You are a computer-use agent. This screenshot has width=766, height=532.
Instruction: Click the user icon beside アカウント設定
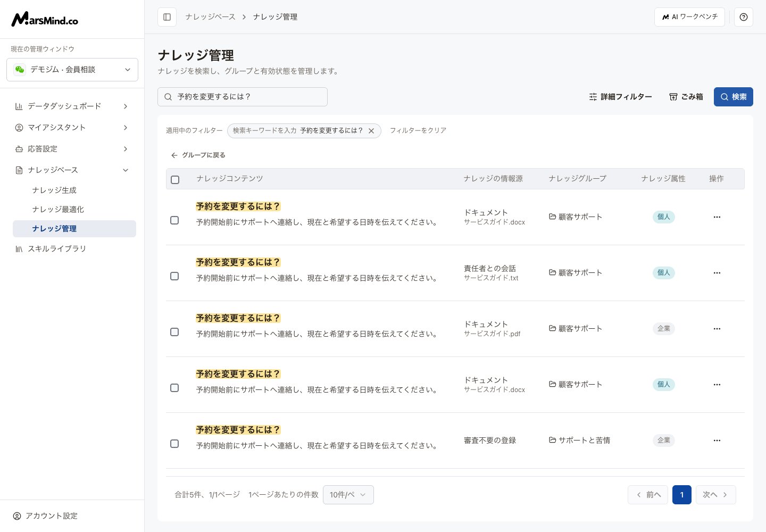17,516
